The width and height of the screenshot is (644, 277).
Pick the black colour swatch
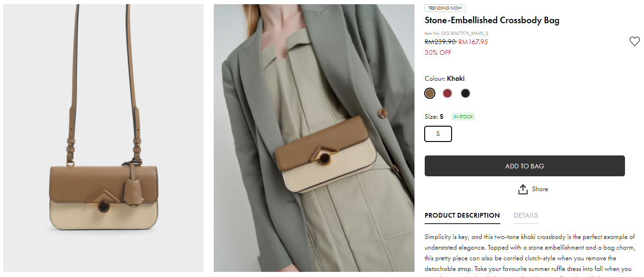coord(465,93)
